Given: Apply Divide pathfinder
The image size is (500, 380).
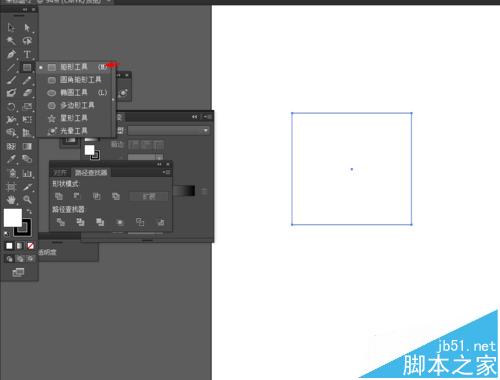Looking at the screenshot, I should (x=61, y=222).
